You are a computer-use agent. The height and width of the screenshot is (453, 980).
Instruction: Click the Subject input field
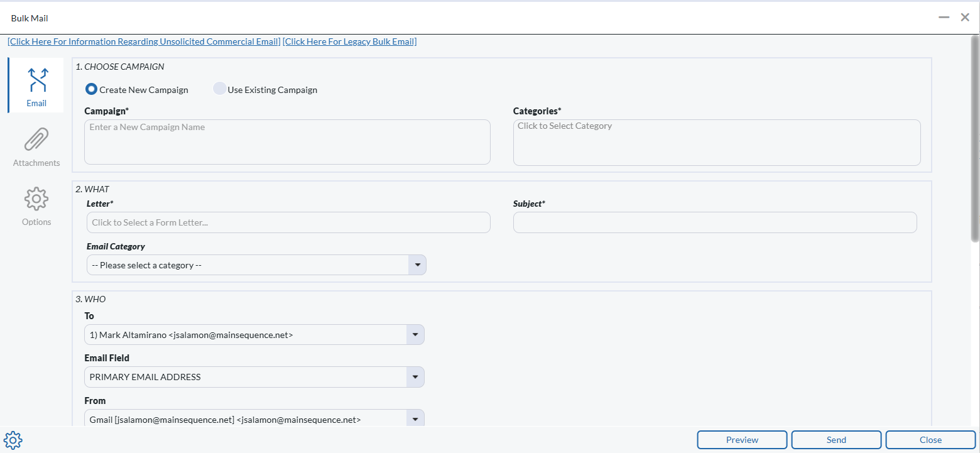click(x=715, y=222)
